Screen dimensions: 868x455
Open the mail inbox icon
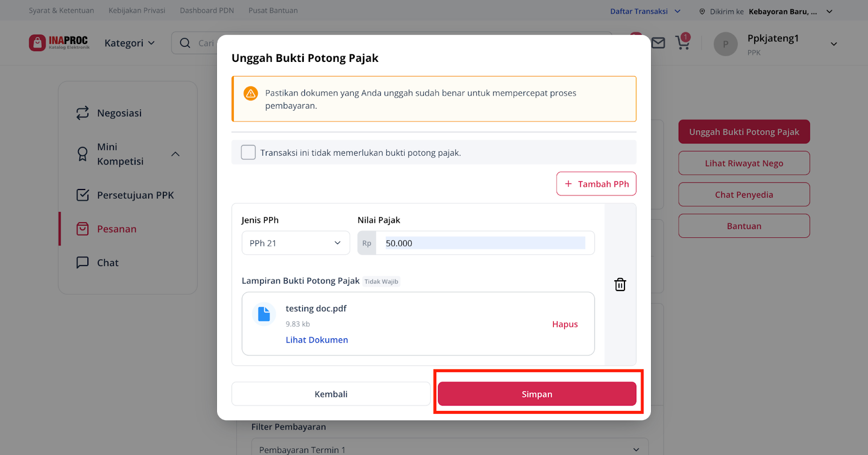point(658,43)
